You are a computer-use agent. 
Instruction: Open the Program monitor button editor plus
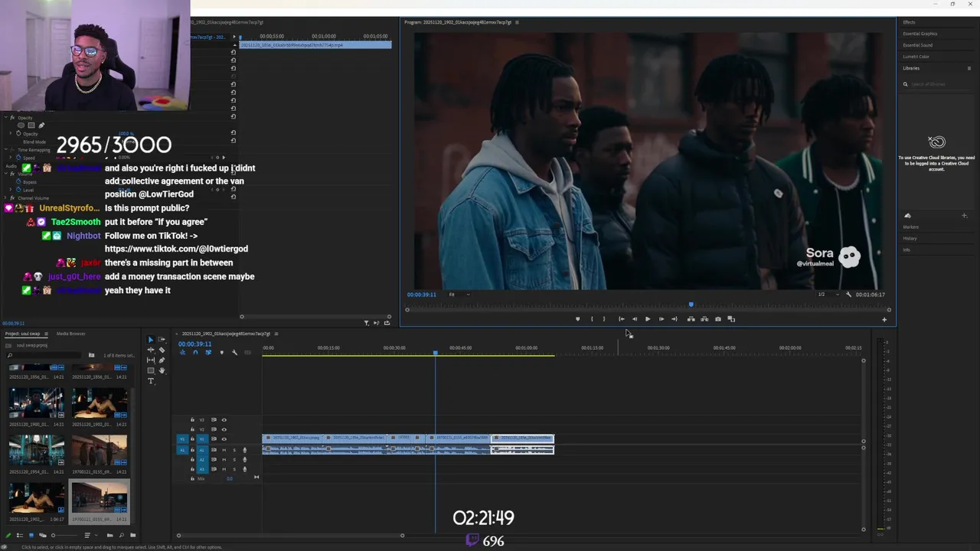[x=884, y=320]
